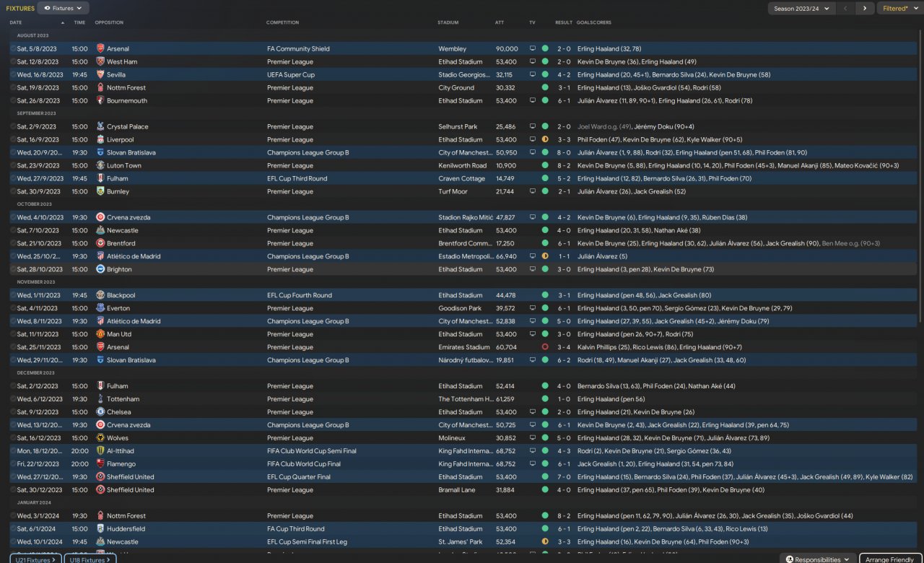
Task: Click the opposition name "Luton Town"
Action: pyautogui.click(x=124, y=166)
